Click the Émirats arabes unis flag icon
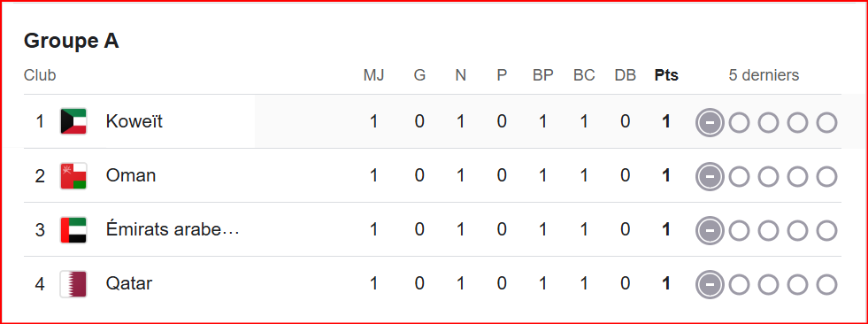 (73, 229)
